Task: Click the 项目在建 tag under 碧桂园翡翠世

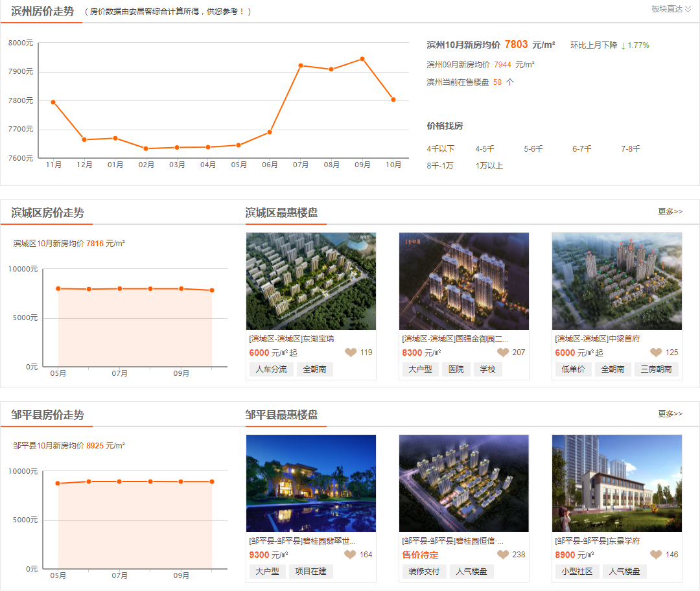Action: pos(310,571)
